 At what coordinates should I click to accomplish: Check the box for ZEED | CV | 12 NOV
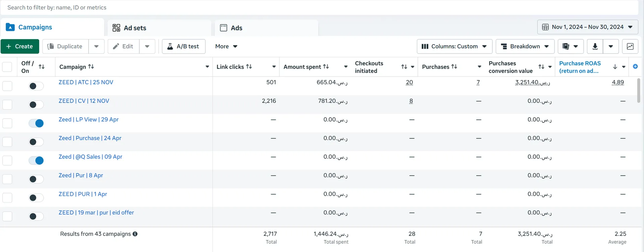point(7,105)
